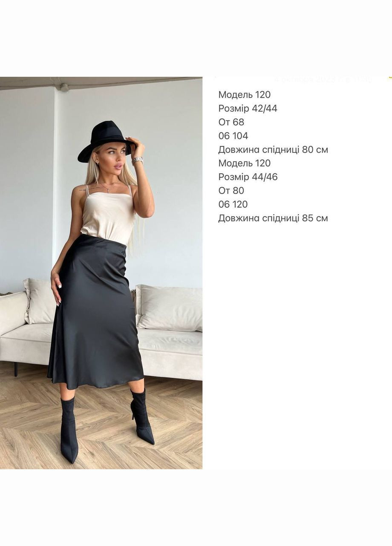Click 'Довжина спідниці 80 см' line

[273, 149]
